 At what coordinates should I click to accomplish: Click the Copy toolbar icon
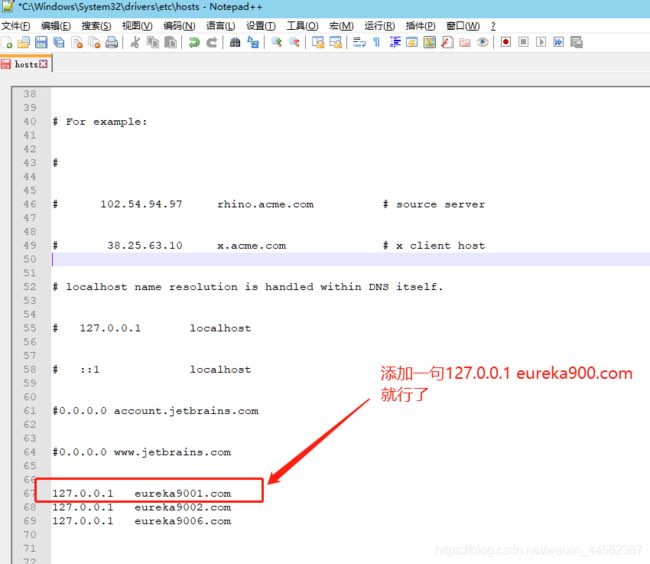pyautogui.click(x=153, y=42)
